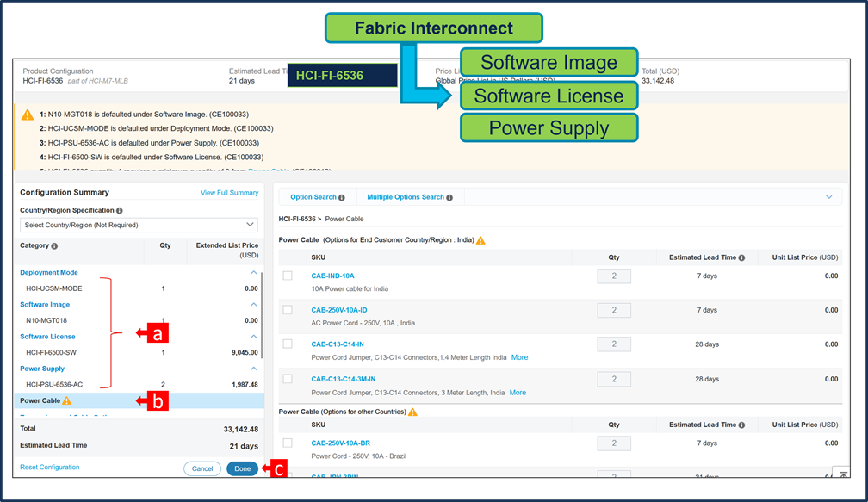Click the info icon next to Category header
The height and width of the screenshot is (502, 868).
[x=54, y=246]
